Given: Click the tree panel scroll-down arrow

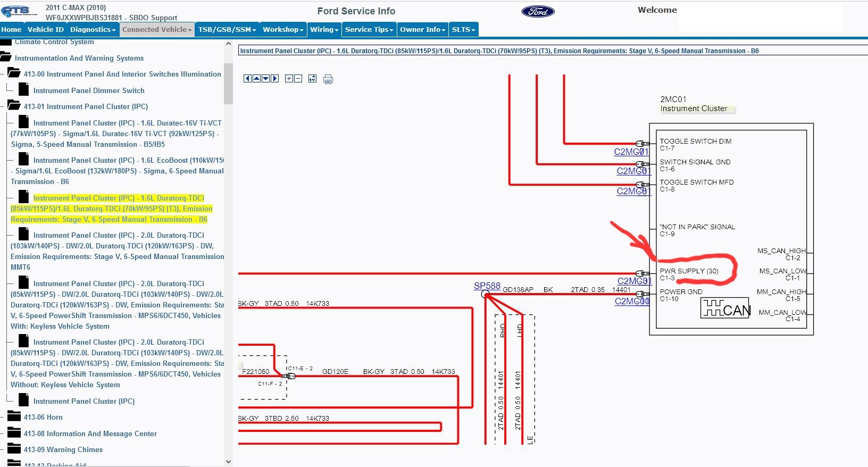Looking at the screenshot, I should coord(229,462).
